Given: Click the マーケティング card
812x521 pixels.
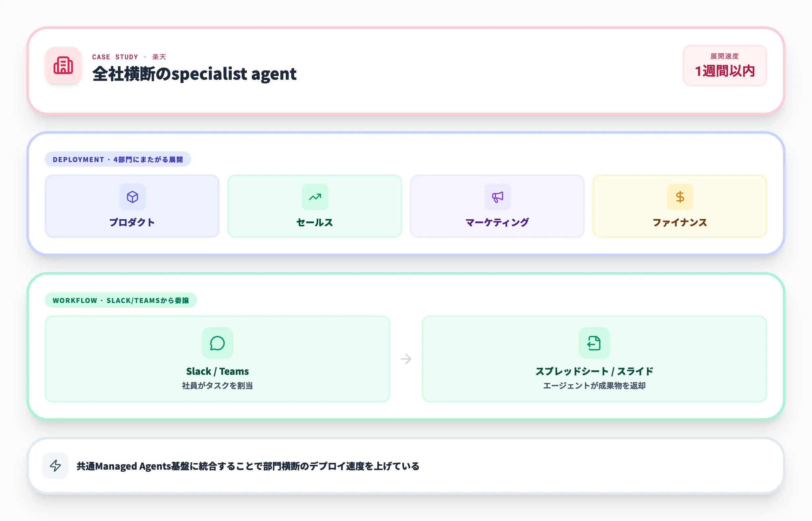Looking at the screenshot, I should (x=497, y=206).
